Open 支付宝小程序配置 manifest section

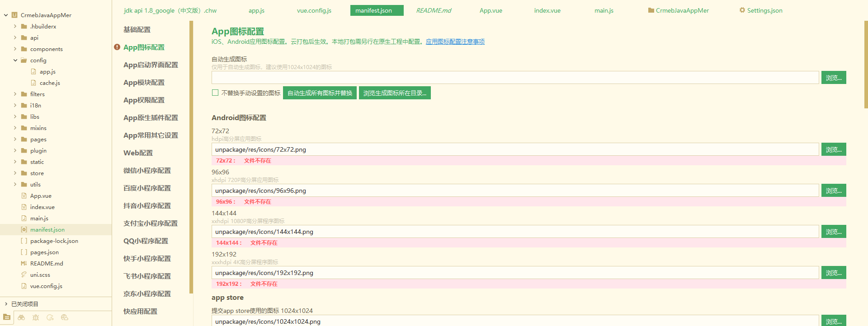pyautogui.click(x=151, y=223)
